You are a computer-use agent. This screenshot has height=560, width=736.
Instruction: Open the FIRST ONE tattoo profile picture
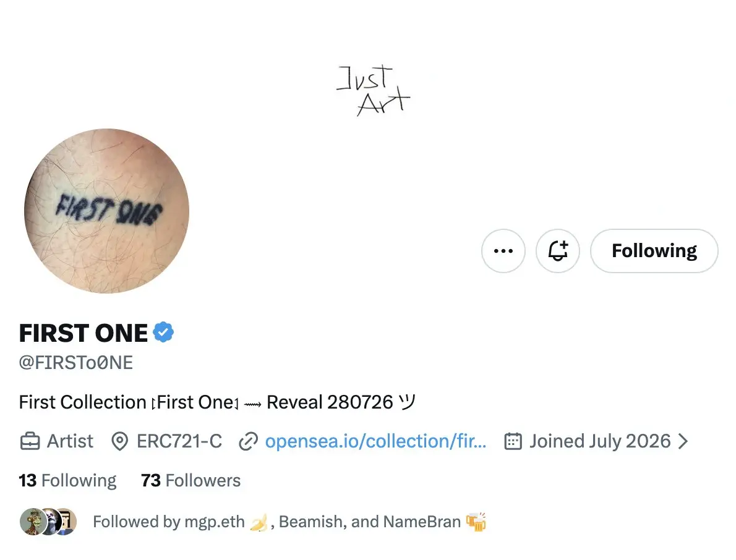coord(106,211)
